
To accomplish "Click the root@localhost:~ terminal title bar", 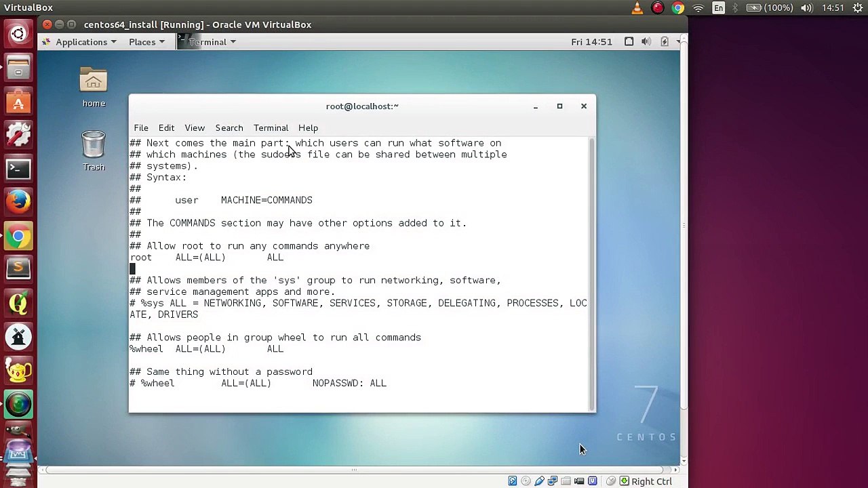I will click(x=362, y=106).
